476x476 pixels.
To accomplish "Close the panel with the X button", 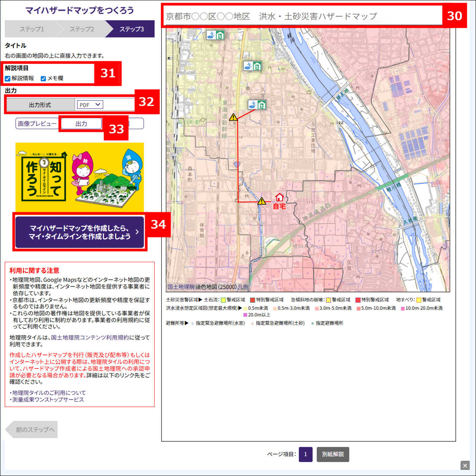I will pos(465,465).
